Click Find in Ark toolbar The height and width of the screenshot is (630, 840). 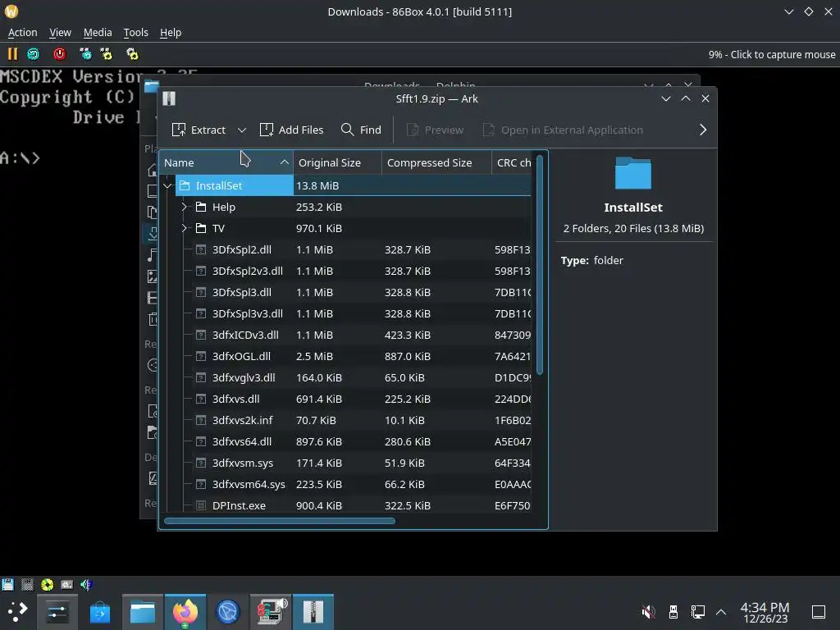click(361, 130)
